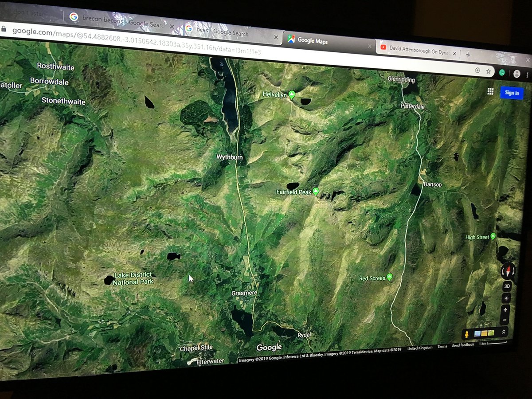The height and width of the screenshot is (399, 532).
Task: Toggle the 3D view button
Action: 507,286
